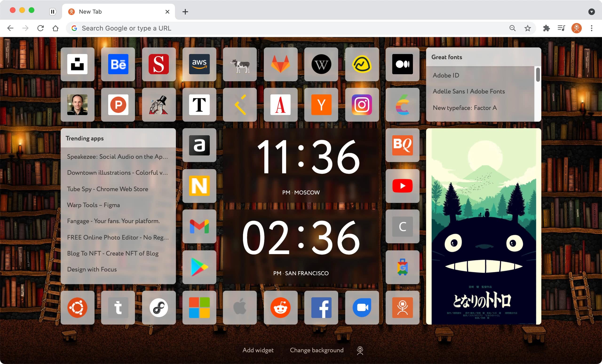
Task: Reload the current page
Action: tap(40, 28)
